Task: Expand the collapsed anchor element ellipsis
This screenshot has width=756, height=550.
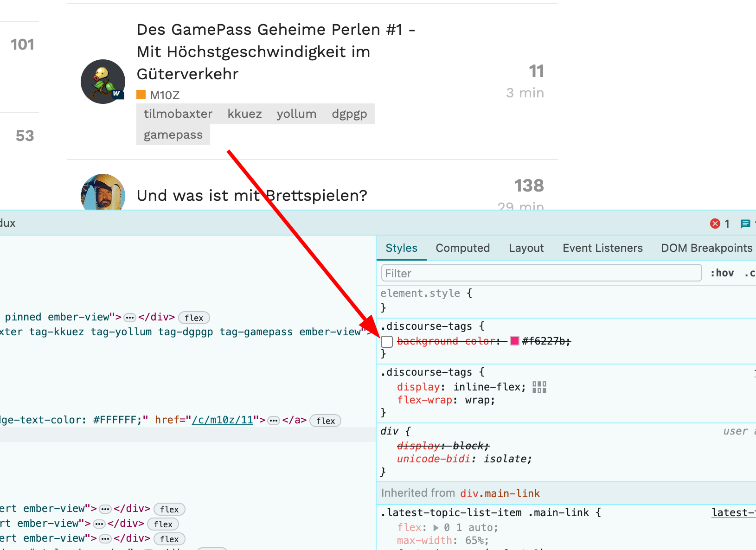Action: coord(274,421)
